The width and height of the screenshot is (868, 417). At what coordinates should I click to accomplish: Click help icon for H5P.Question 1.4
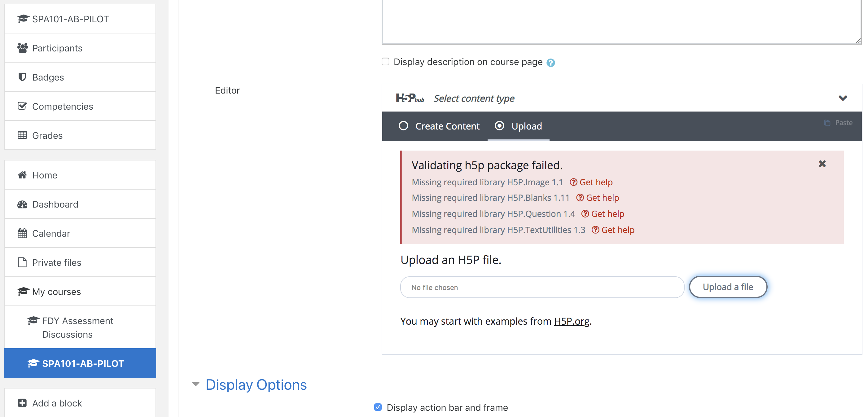(x=585, y=214)
